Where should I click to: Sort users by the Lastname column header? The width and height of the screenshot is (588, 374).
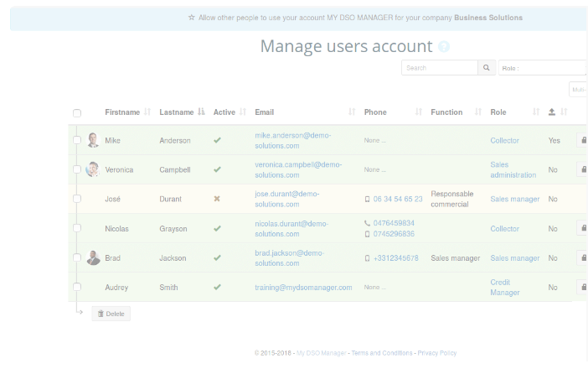tap(176, 112)
